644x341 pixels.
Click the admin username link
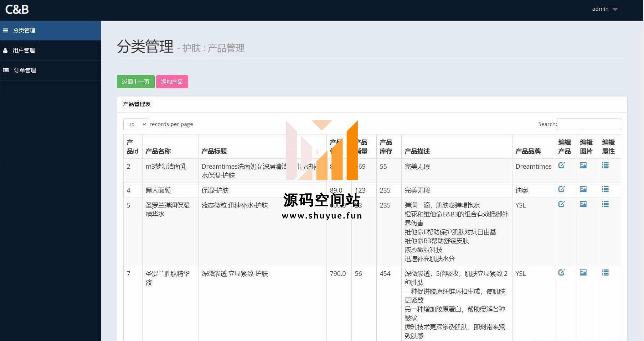tap(600, 9)
